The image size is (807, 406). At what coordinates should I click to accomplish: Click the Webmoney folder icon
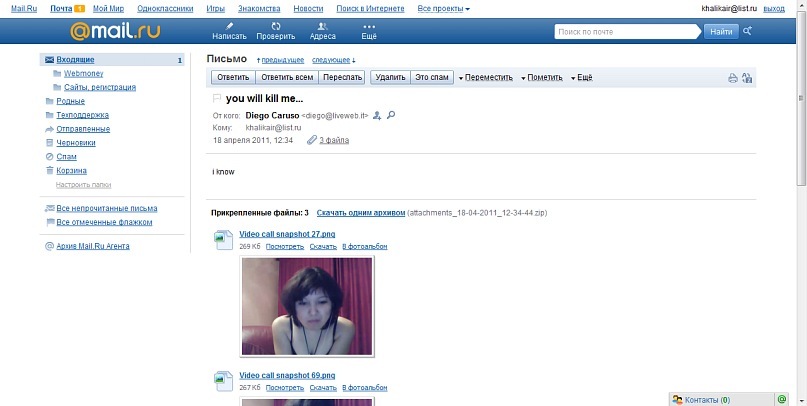57,74
